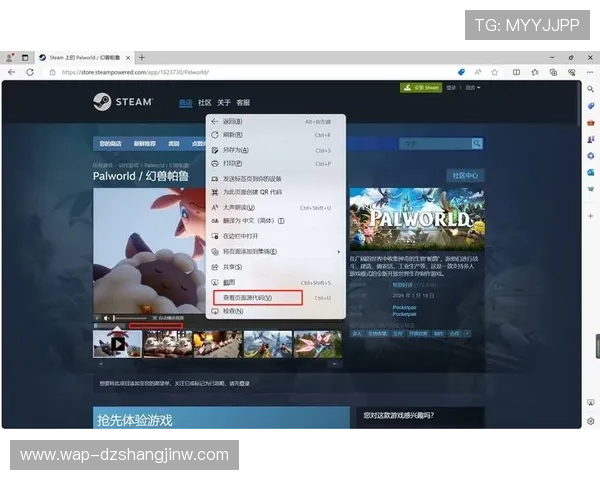This screenshot has height=480, width=600.
Task: Choose 'Print' (打印) in context menu
Action: point(233,164)
